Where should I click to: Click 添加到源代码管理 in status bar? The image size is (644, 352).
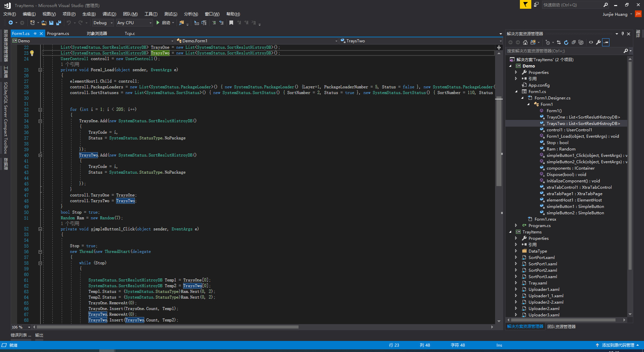click(x=618, y=345)
